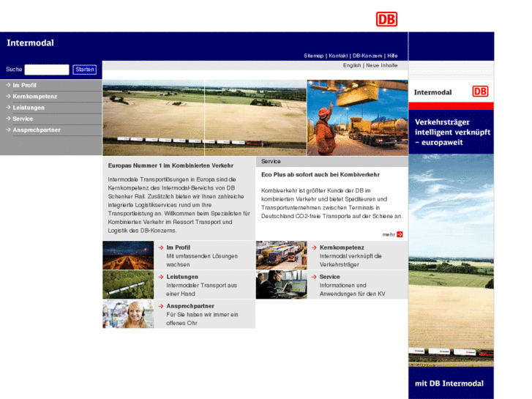This screenshot has height=399, width=532.
Task: Click the container terminal worker image
Action: (x=357, y=118)
